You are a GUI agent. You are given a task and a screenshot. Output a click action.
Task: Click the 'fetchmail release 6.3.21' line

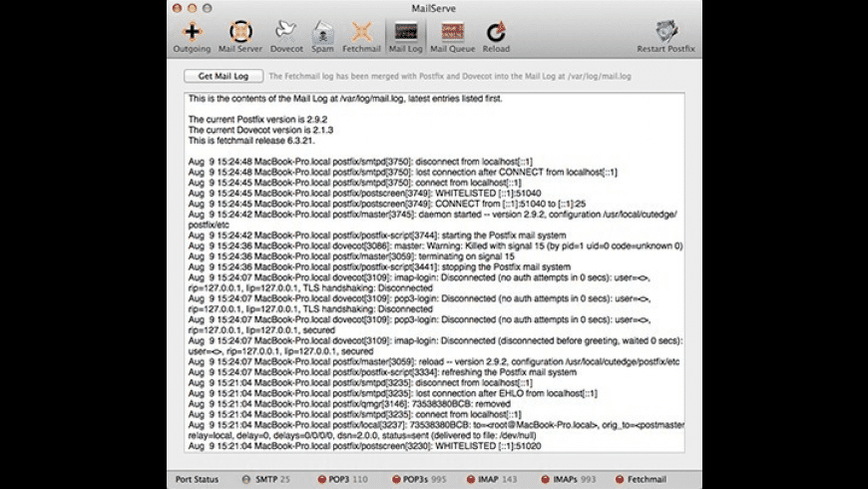tap(251, 141)
